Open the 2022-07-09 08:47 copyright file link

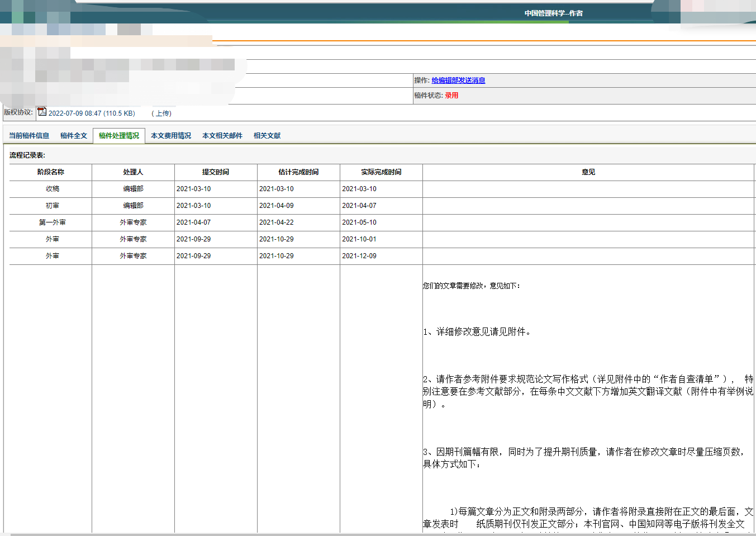point(92,113)
